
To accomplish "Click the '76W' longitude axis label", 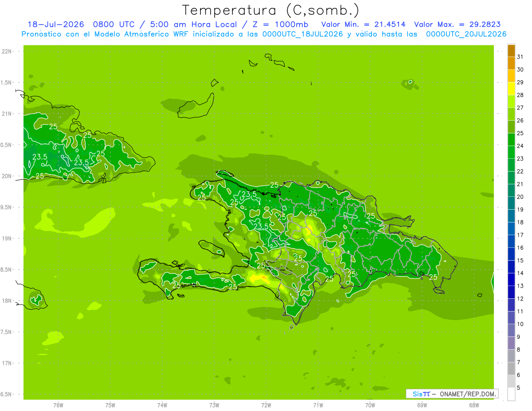I will click(58, 405).
